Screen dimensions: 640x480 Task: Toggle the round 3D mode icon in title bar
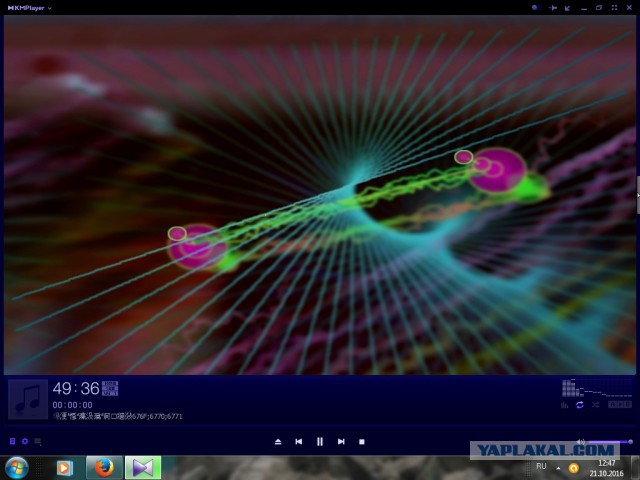(x=535, y=8)
